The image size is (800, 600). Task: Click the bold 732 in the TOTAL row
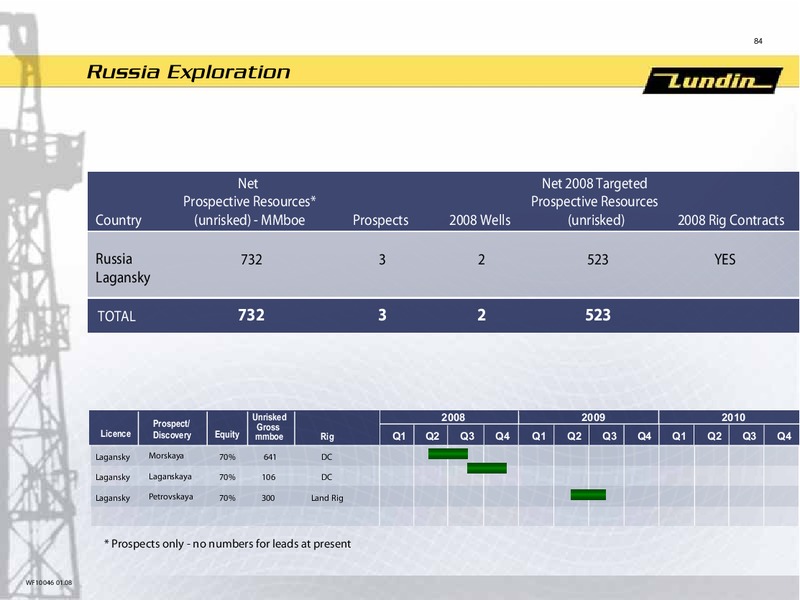(251, 315)
